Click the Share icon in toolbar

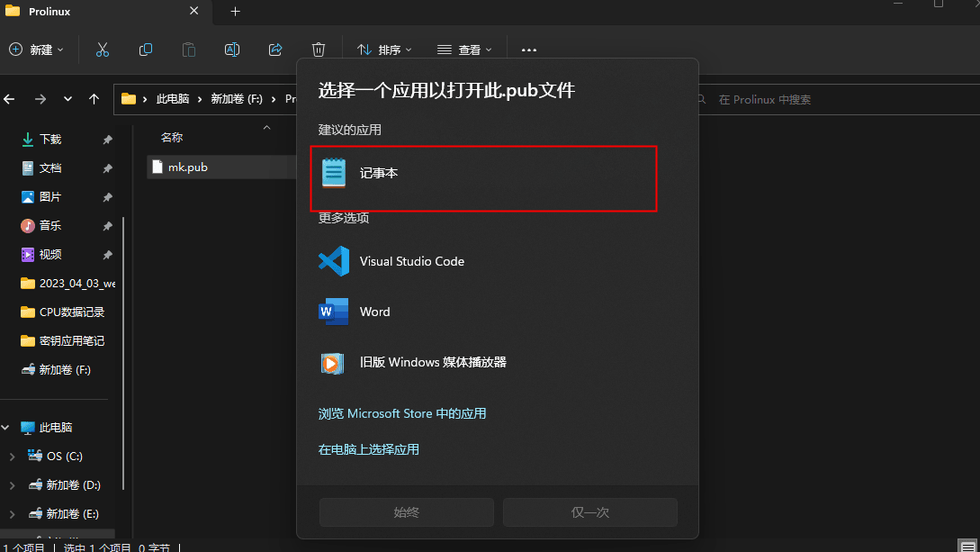coord(275,50)
